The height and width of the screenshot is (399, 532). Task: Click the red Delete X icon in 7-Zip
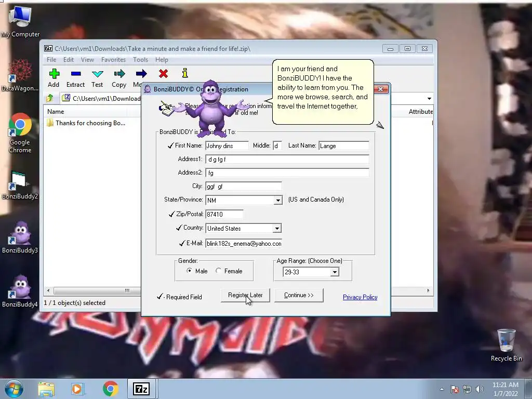163,74
